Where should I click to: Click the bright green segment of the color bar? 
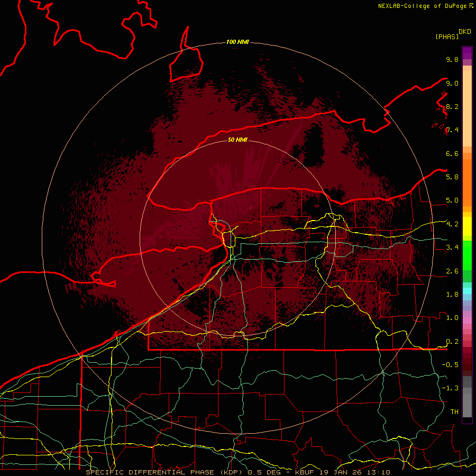point(467,255)
